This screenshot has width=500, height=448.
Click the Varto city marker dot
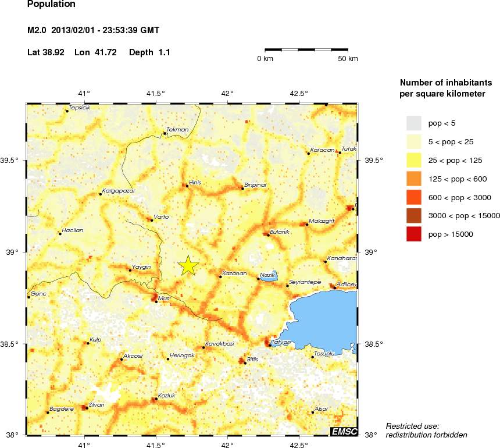(x=152, y=221)
